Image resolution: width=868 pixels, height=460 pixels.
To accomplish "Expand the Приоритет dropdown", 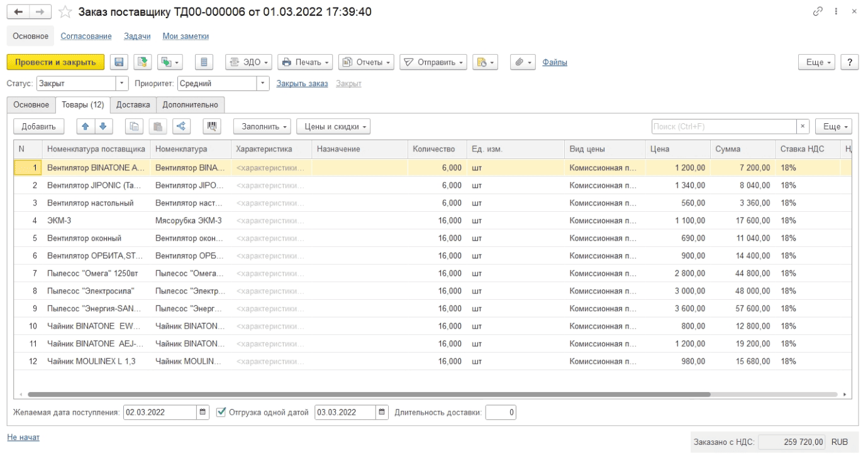I will (x=263, y=83).
